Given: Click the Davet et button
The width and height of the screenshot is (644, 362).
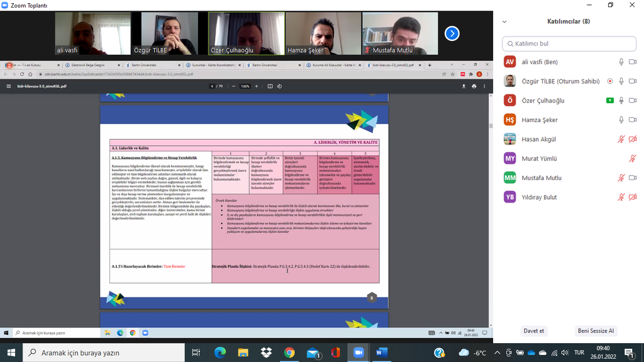Looking at the screenshot, I should [533, 331].
